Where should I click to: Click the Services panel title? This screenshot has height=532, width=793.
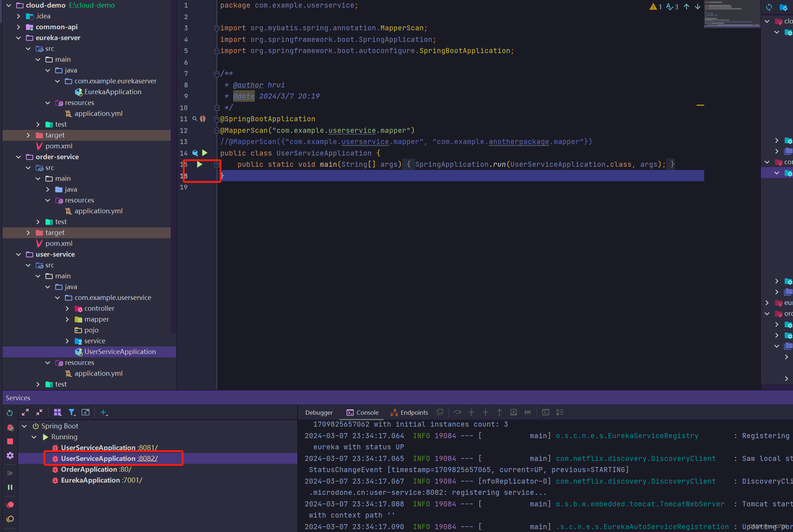18,398
